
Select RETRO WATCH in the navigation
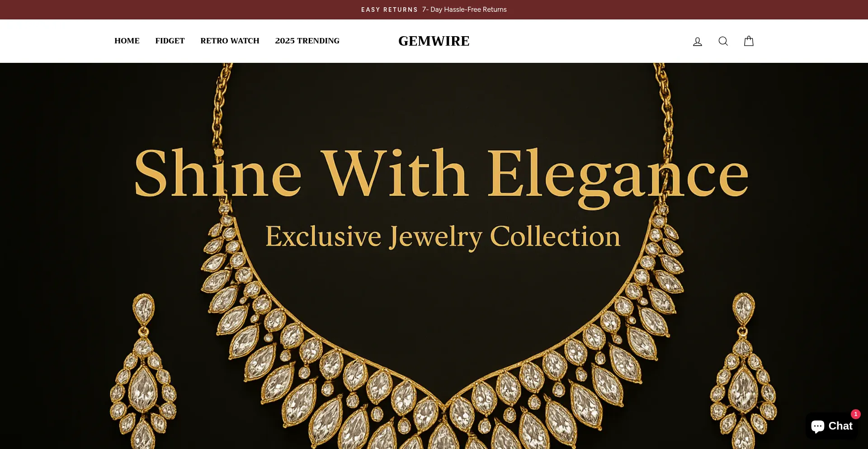(x=230, y=41)
